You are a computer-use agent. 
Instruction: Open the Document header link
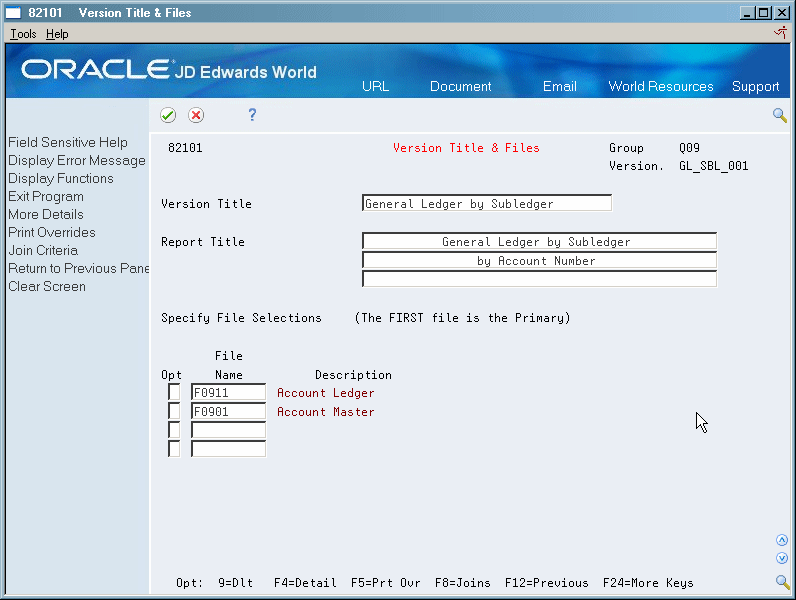pos(460,86)
